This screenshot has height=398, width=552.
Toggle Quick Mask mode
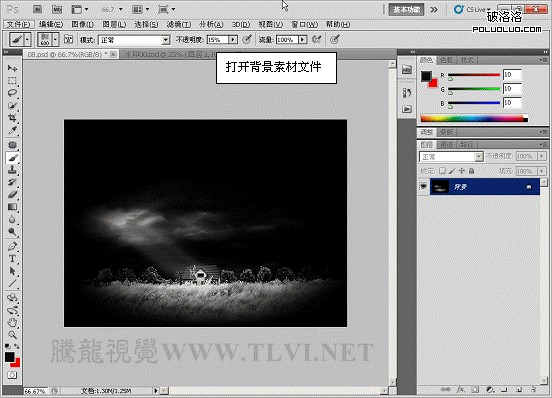(12, 375)
